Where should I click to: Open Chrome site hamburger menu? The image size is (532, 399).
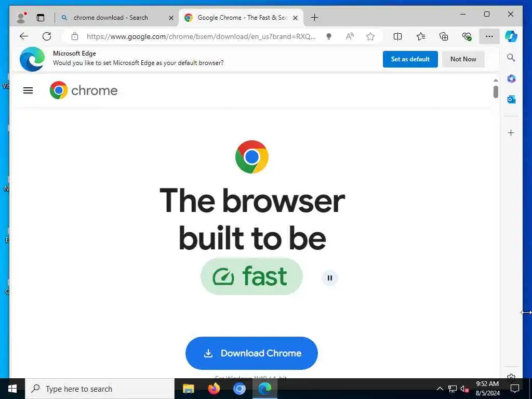28,90
